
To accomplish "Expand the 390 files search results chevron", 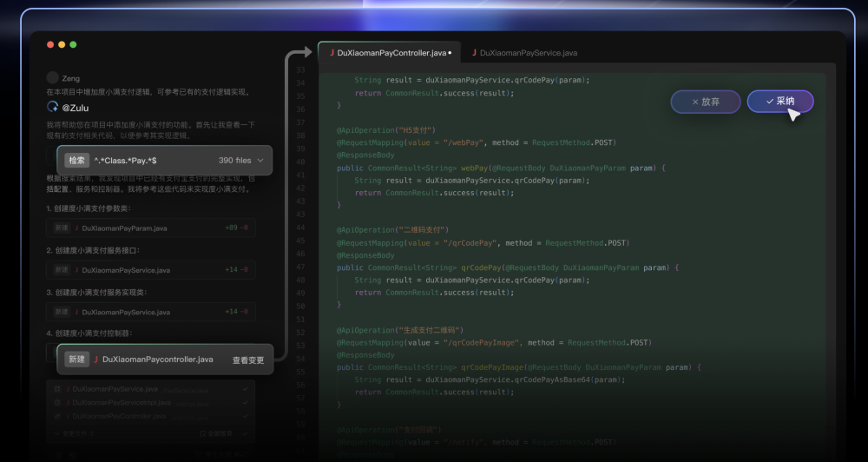I will pyautogui.click(x=260, y=161).
